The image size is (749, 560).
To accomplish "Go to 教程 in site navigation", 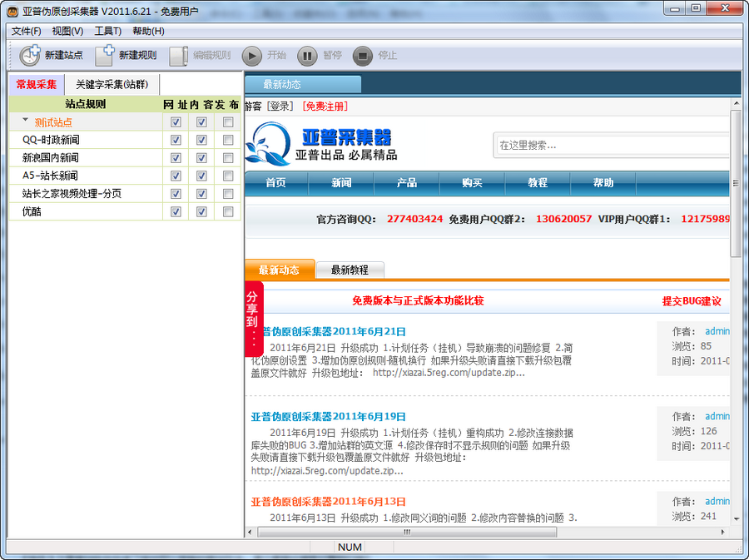I will tap(538, 183).
